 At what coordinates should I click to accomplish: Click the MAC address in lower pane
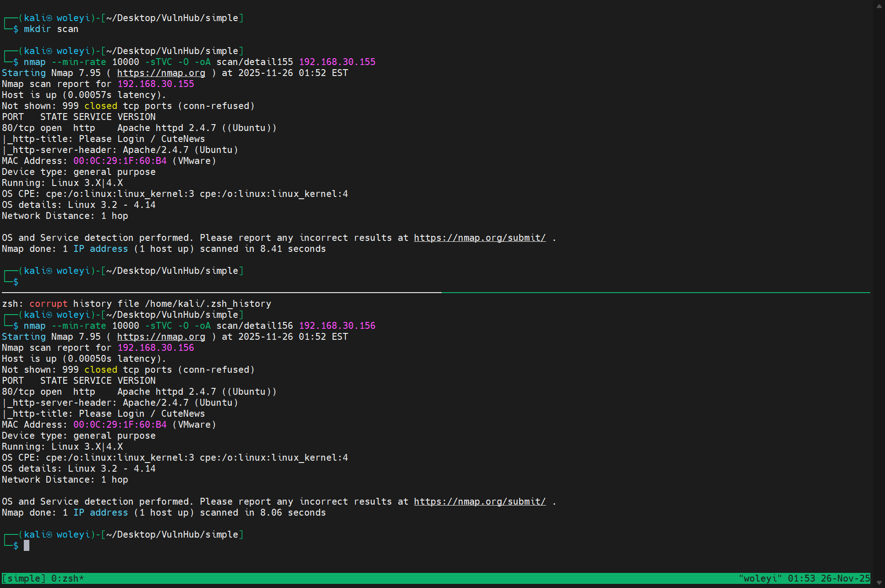pyautogui.click(x=120, y=425)
